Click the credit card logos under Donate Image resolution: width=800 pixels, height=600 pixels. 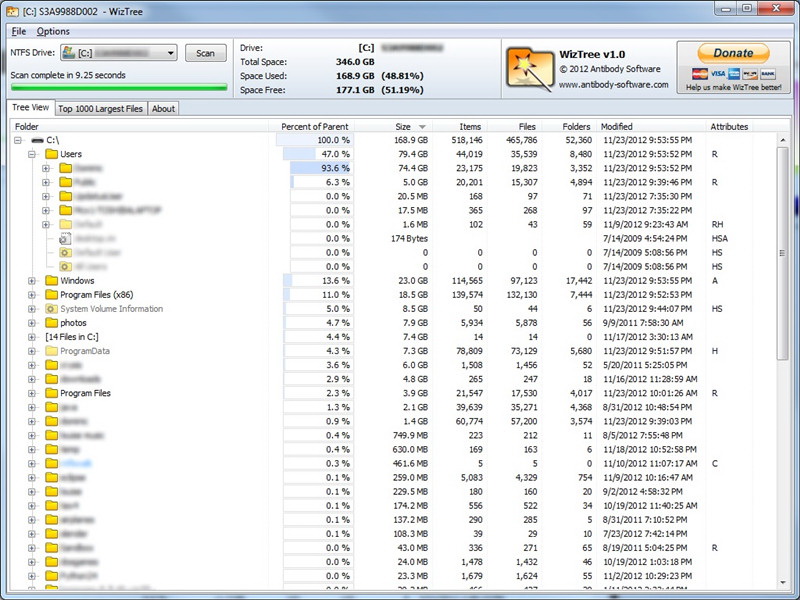click(x=734, y=74)
